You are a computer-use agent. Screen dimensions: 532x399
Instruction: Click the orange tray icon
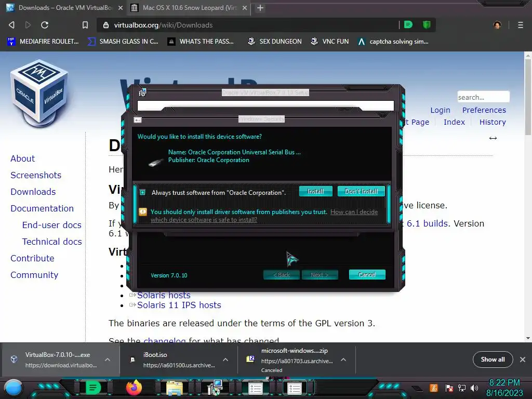[434, 388]
